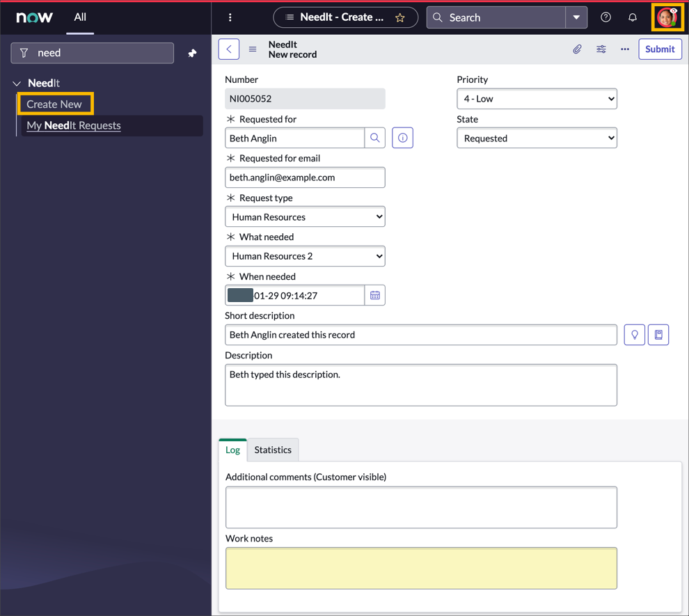Favorite NeedIt - Create using the star icon
This screenshot has height=616, width=689.
[401, 17]
